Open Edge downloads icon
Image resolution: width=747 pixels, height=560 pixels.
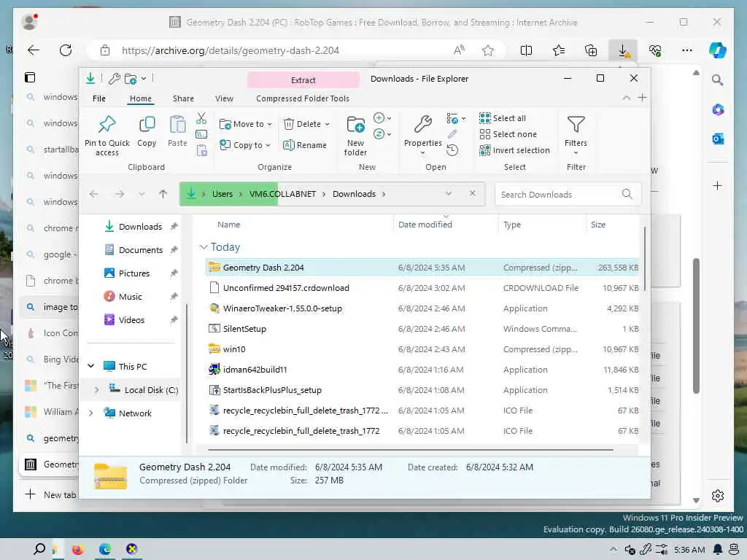[623, 50]
